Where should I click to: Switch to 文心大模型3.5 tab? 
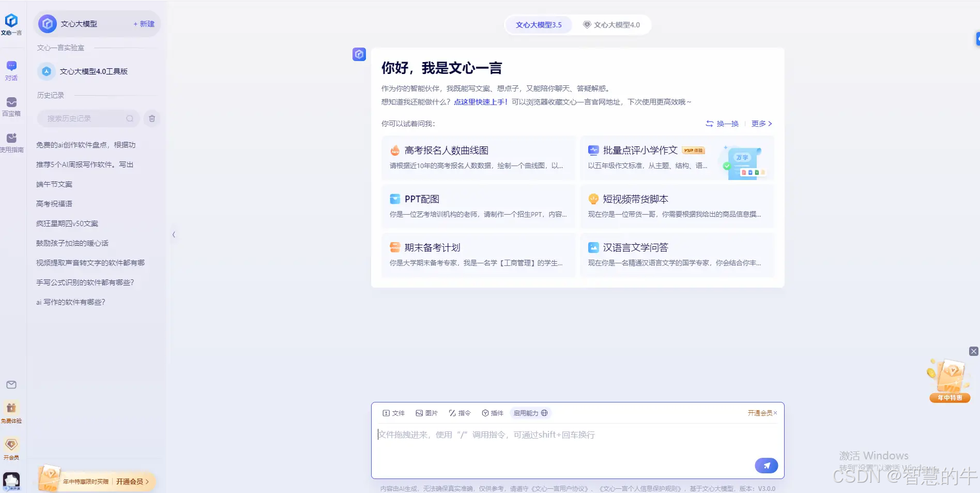539,25
